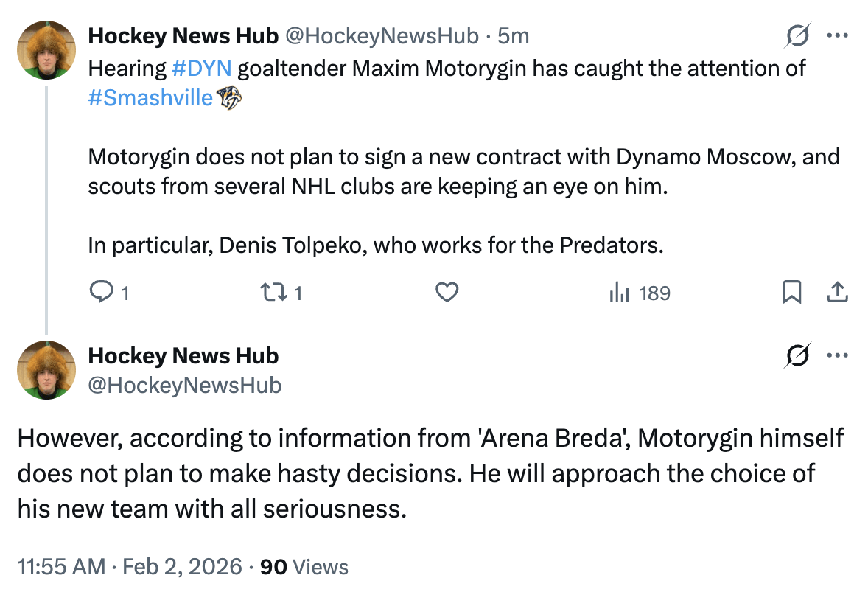Open the #DYN hashtag
The height and width of the screenshot is (606, 868).
pyautogui.click(x=201, y=69)
